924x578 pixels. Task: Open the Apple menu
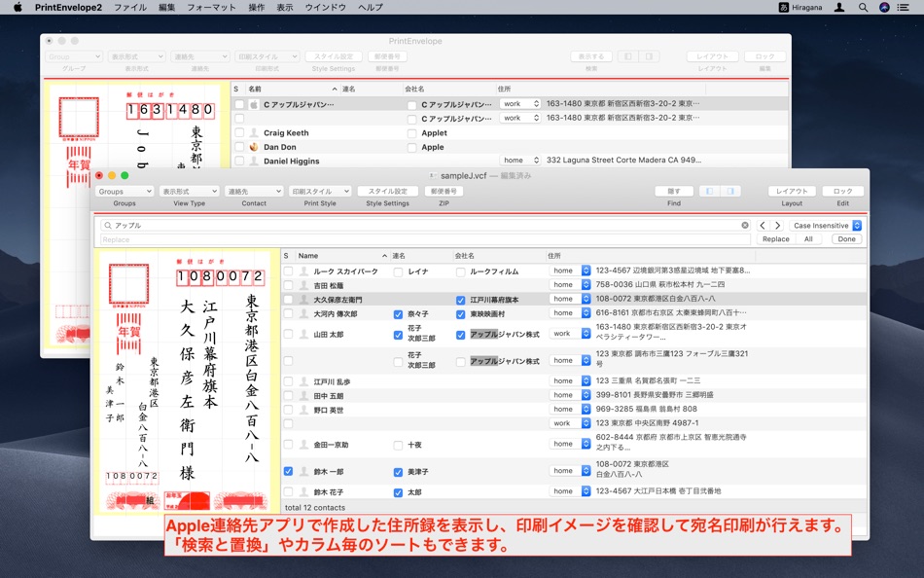coord(18,7)
